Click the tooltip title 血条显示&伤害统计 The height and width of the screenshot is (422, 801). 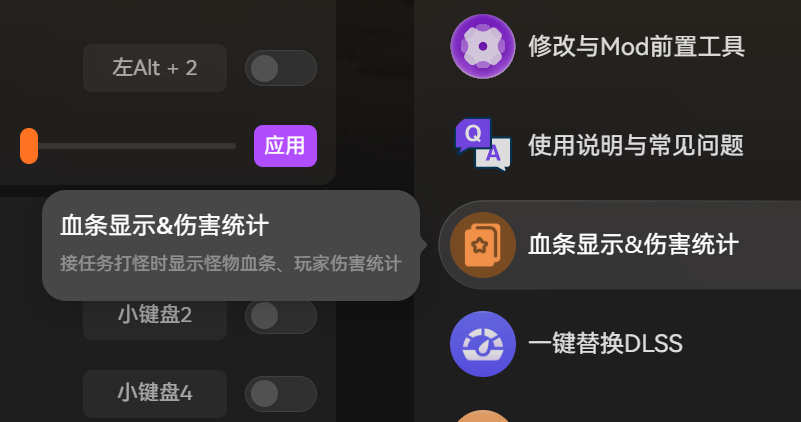point(164,225)
